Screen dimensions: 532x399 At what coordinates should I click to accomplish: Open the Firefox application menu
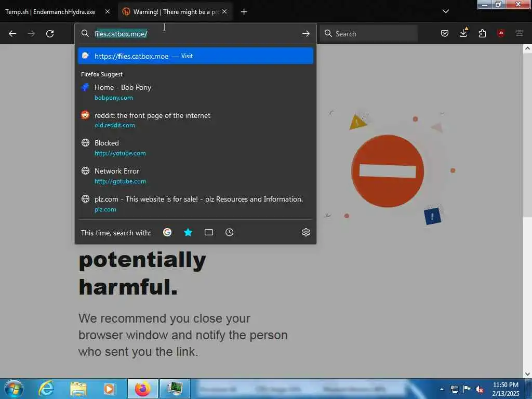(519, 33)
